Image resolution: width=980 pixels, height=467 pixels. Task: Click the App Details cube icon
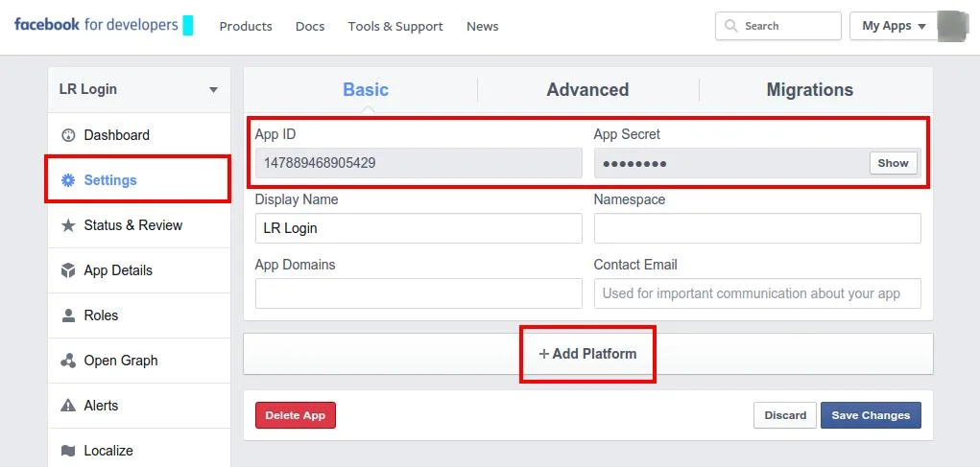(x=68, y=270)
